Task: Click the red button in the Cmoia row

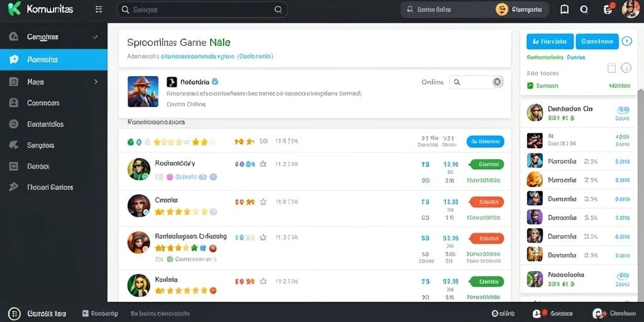Action: 486,202
